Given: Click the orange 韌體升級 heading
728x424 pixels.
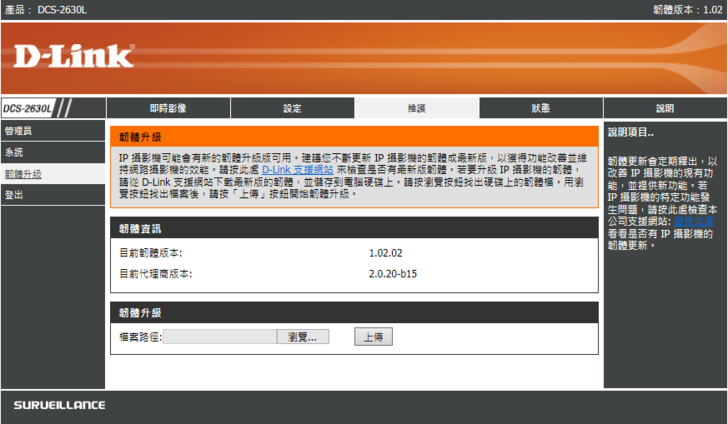Looking at the screenshot, I should (x=354, y=137).
